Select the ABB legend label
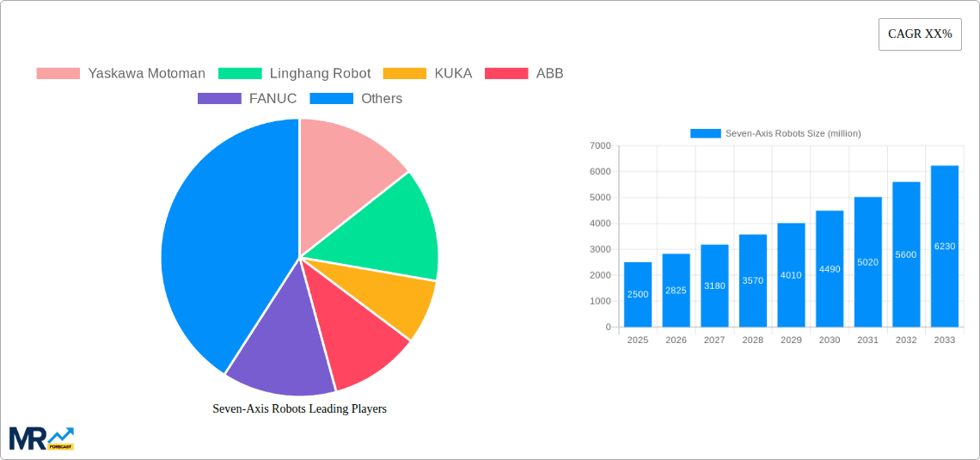The image size is (980, 460). [549, 74]
